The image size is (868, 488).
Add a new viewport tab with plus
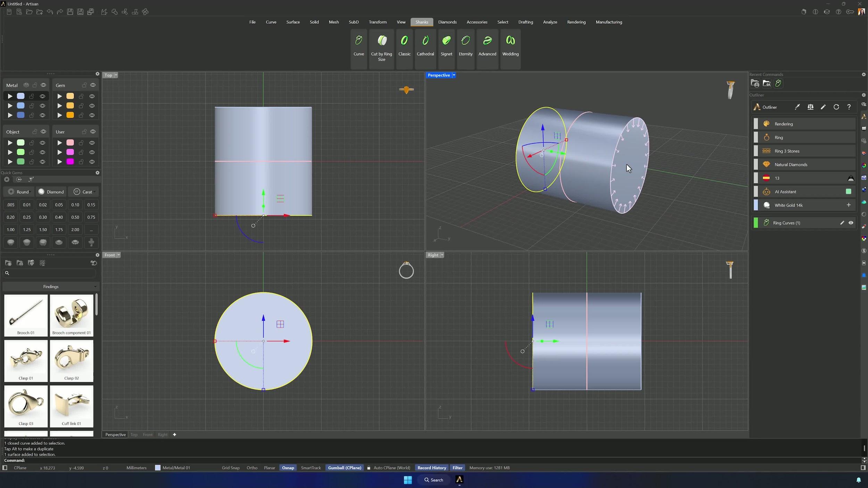tap(174, 434)
